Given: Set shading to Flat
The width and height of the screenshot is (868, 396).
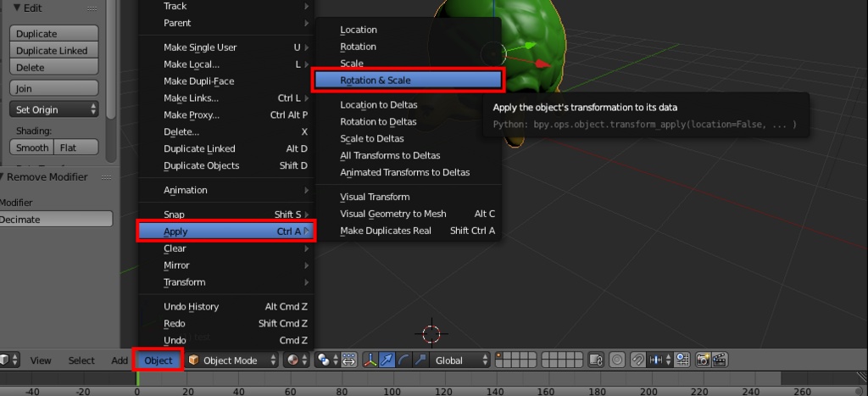Looking at the screenshot, I should pyautogui.click(x=76, y=148).
